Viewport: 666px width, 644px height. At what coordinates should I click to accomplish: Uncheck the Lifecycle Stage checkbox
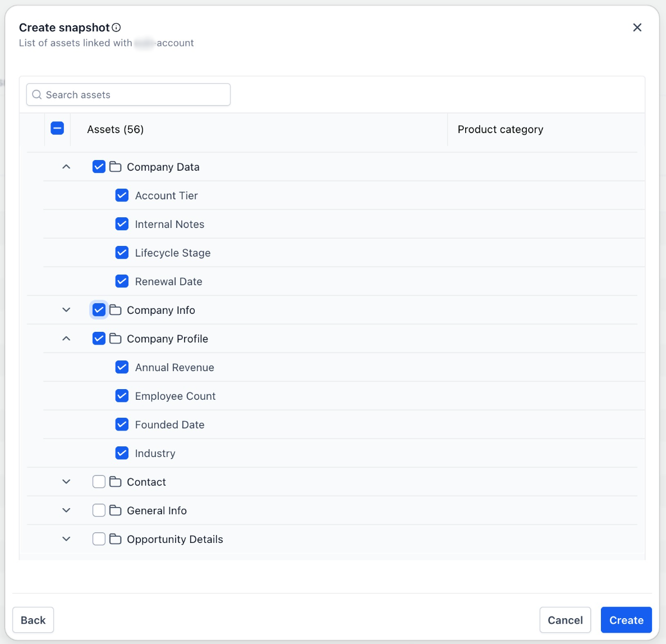(122, 253)
